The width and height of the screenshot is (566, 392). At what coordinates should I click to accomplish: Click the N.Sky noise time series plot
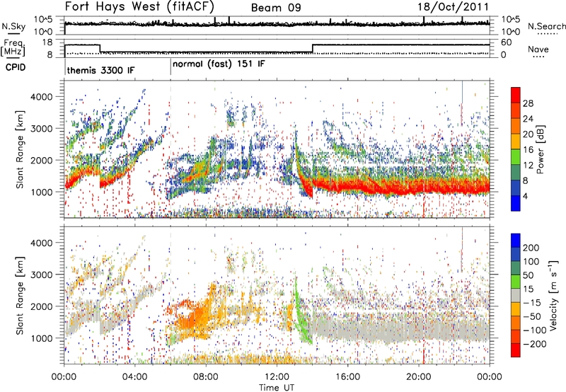(x=277, y=25)
